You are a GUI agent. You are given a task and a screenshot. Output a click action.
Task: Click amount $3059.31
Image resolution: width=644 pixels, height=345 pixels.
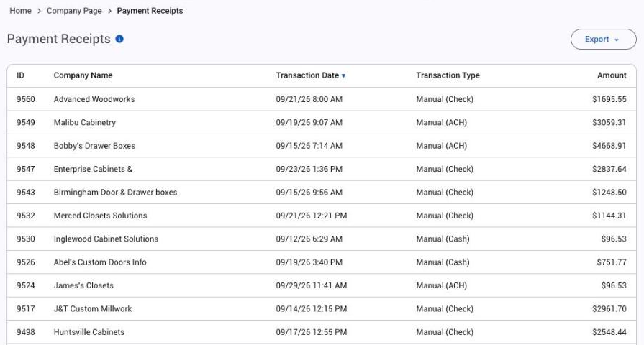[x=609, y=123]
